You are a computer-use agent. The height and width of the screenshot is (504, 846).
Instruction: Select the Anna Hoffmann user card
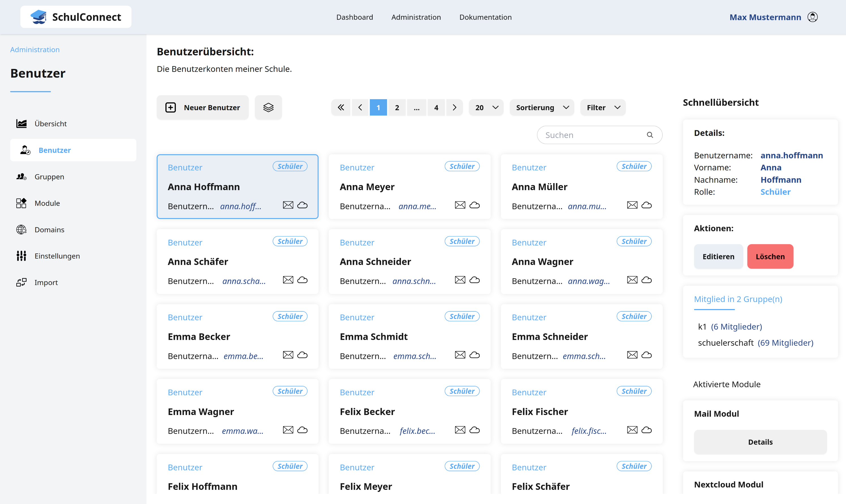tap(237, 186)
